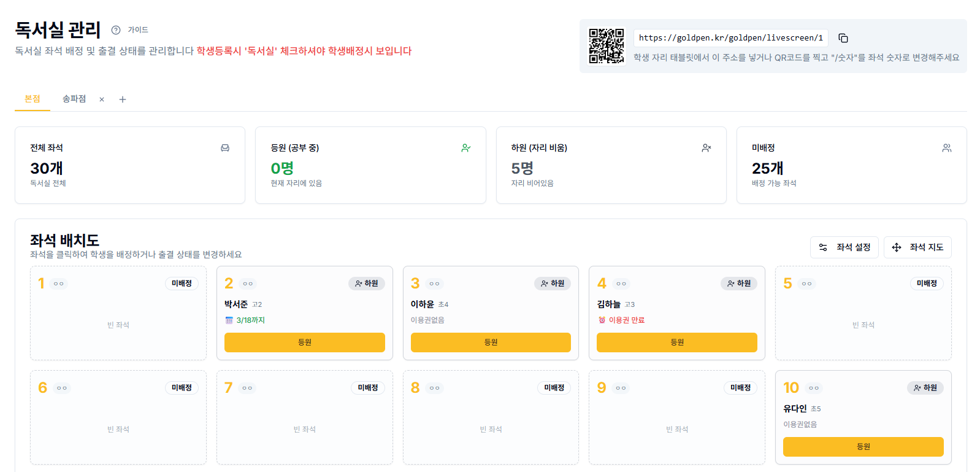Click the 5명 하원 count value
The width and height of the screenshot is (980, 472).
(523, 168)
